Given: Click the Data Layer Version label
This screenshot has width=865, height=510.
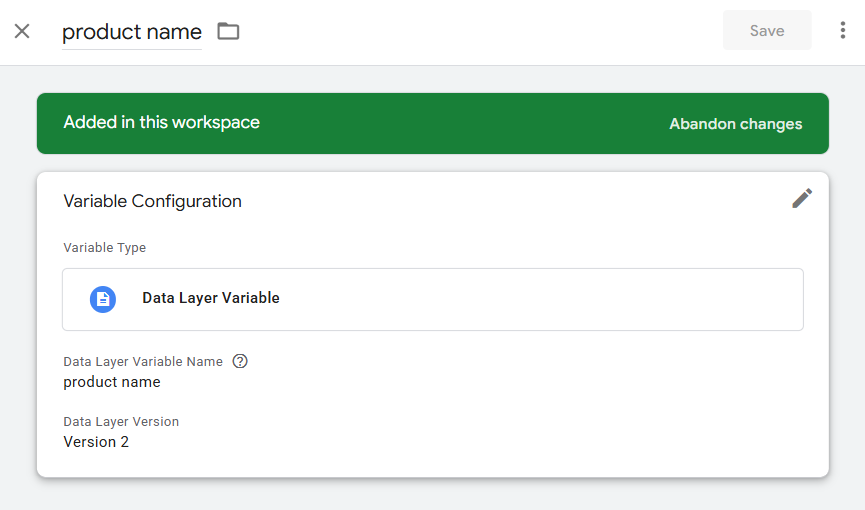Looking at the screenshot, I should (121, 422).
